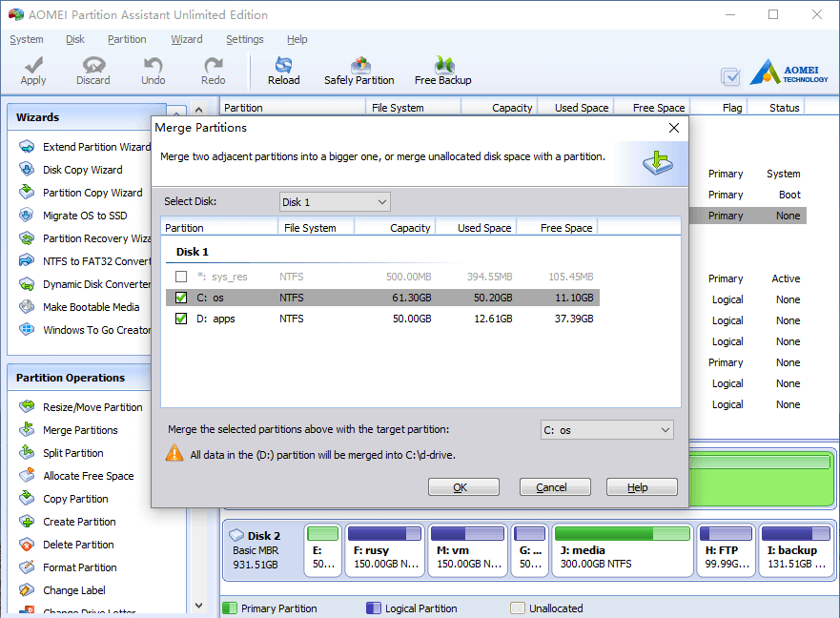
Task: Start the Make Bootable Media wizard
Action: pos(92,307)
